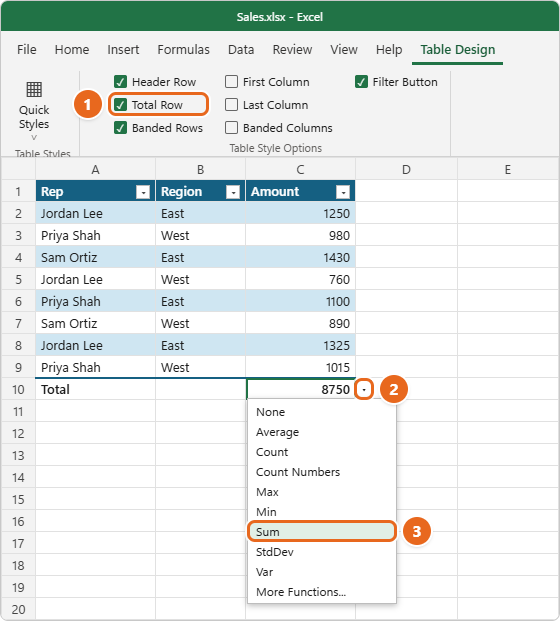Open the total cell function dropdown arrow

(x=364, y=390)
